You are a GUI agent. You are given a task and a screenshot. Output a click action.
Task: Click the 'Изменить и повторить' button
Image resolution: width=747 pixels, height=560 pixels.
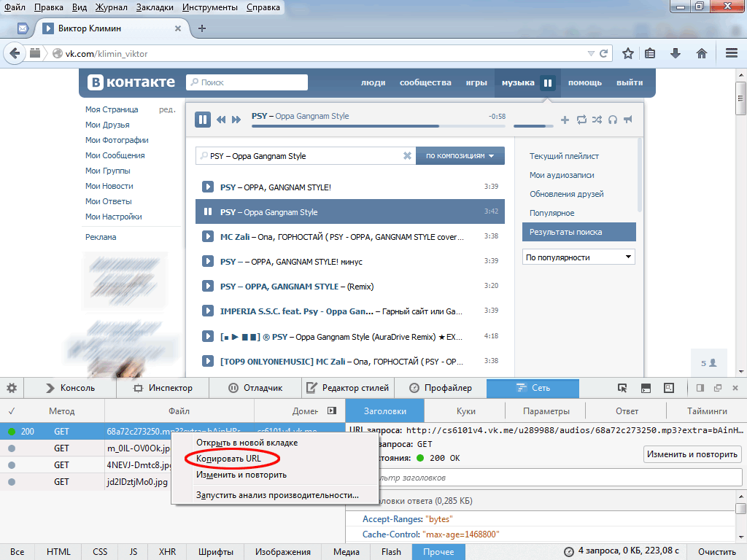coord(692,454)
